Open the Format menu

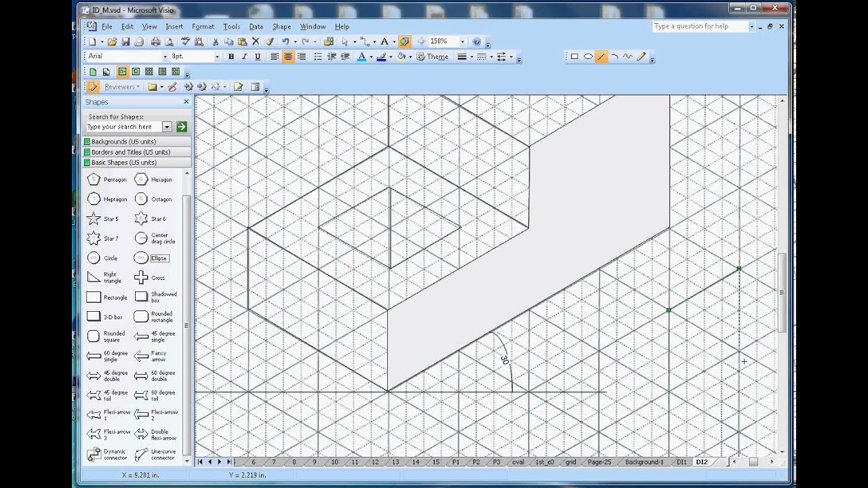(203, 26)
